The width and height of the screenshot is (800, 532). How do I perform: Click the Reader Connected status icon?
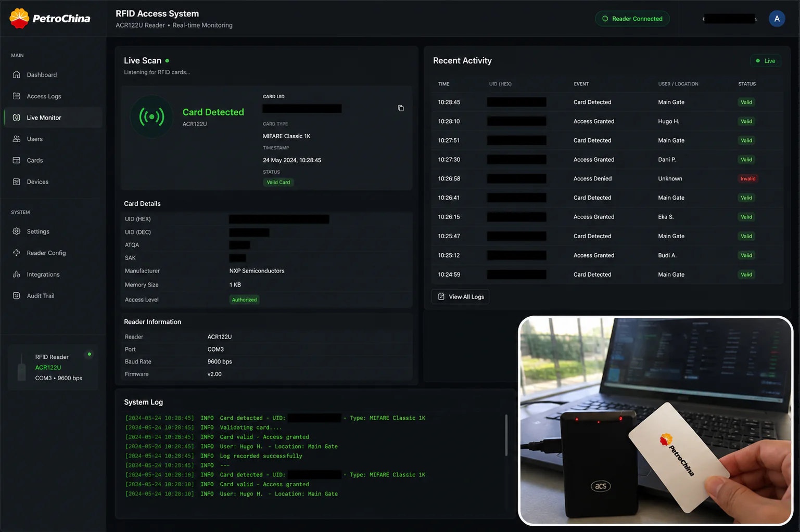(x=605, y=19)
